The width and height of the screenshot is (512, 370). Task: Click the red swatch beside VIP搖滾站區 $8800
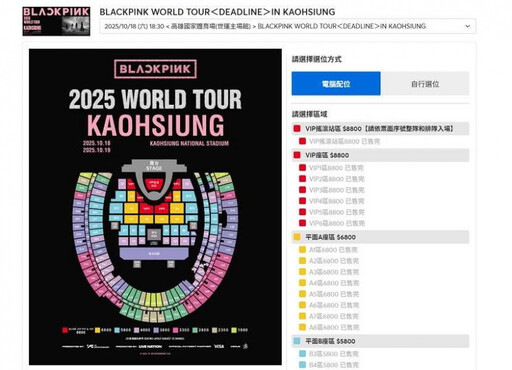297,129
